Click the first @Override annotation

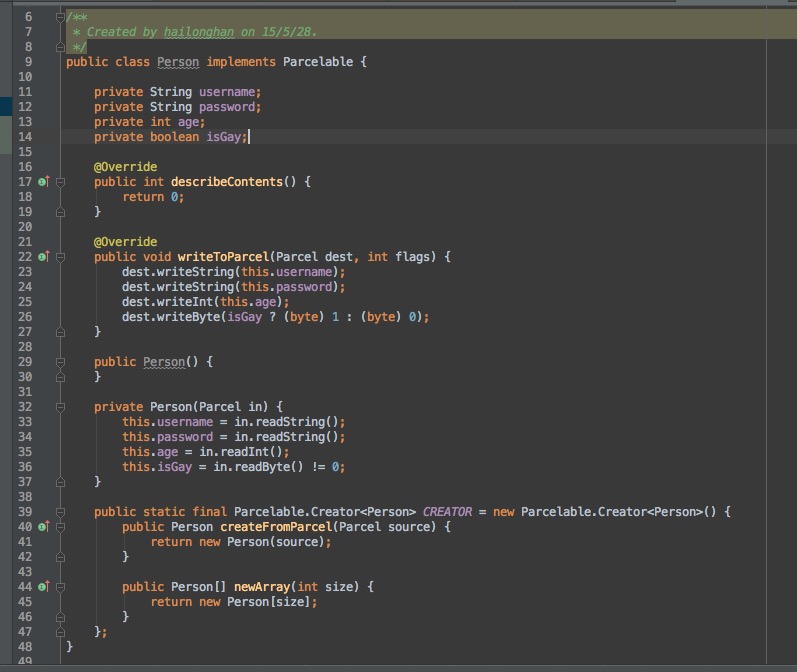(x=125, y=167)
